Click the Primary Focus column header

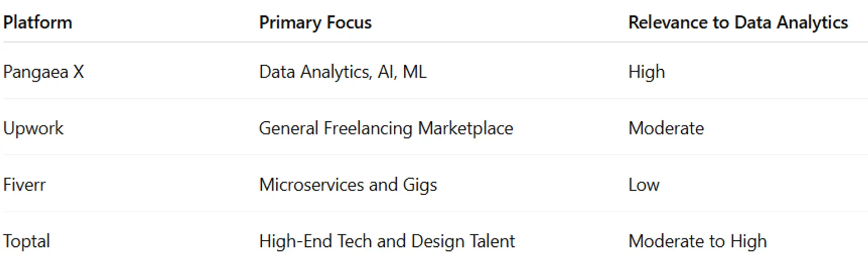315,23
